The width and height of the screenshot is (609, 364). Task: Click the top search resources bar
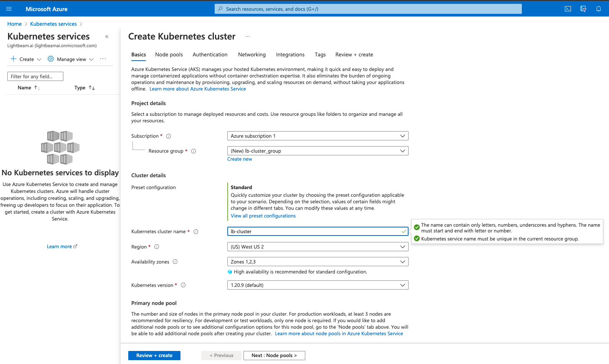(x=368, y=9)
